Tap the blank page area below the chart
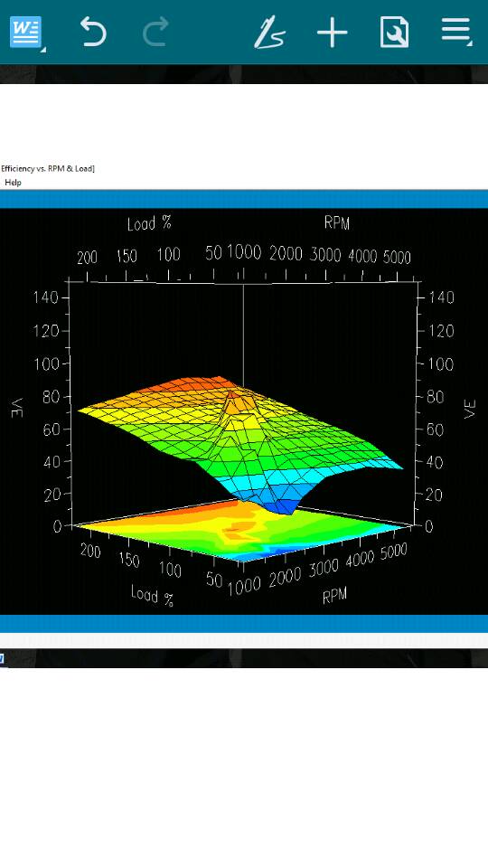The image size is (488, 868). click(243, 769)
